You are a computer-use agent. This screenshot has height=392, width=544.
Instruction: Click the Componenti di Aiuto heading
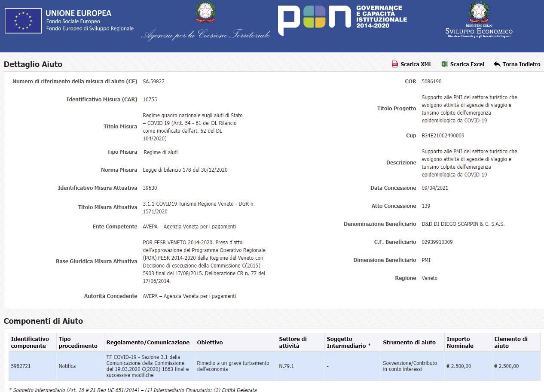[43, 321]
